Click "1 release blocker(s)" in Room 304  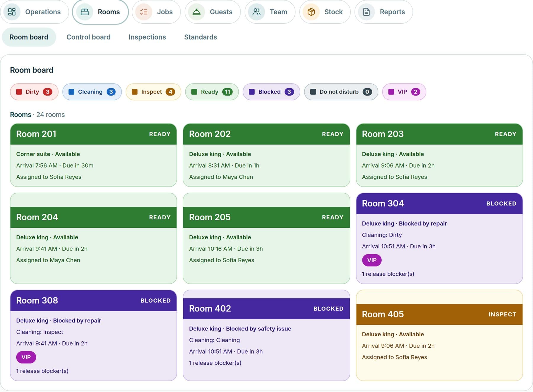pyautogui.click(x=388, y=274)
